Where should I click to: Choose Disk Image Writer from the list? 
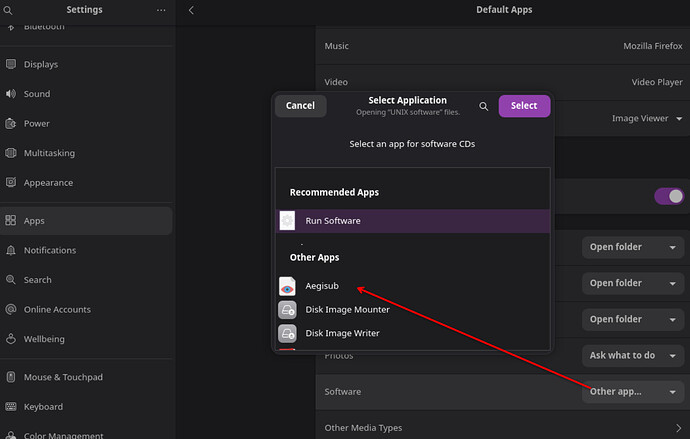342,333
